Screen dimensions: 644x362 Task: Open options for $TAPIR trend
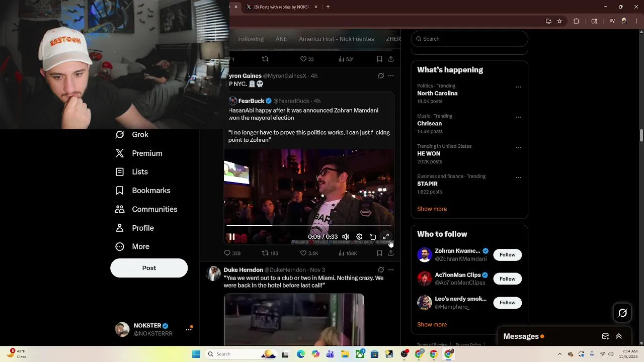pos(518,177)
